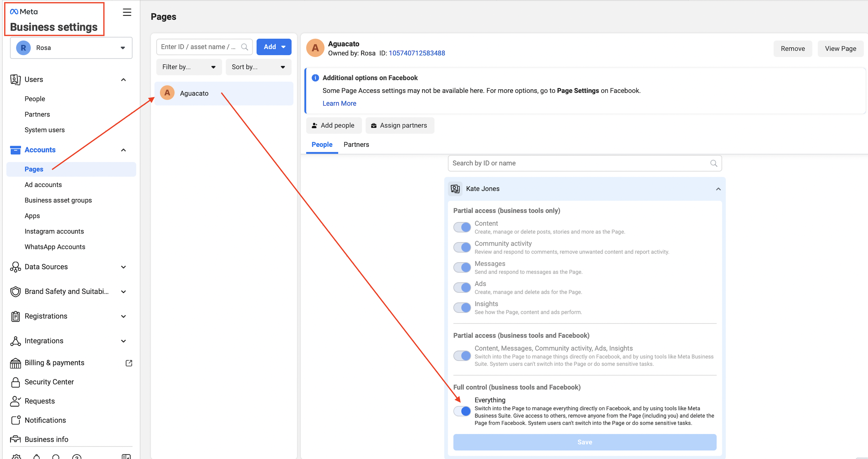Click the View Page button

[x=840, y=49]
